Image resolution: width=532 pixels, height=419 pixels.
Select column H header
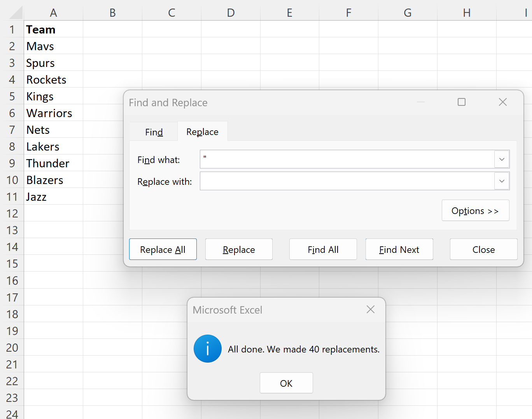pyautogui.click(x=467, y=12)
